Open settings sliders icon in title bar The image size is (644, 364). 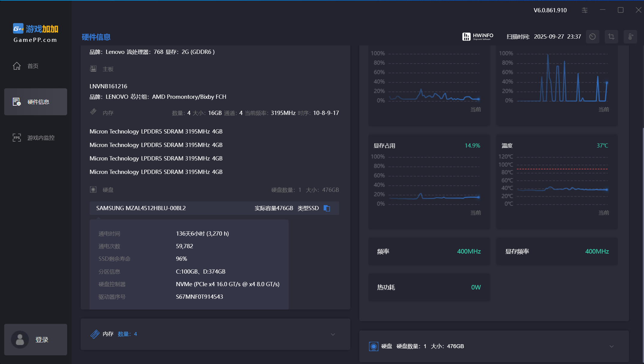coord(585,10)
